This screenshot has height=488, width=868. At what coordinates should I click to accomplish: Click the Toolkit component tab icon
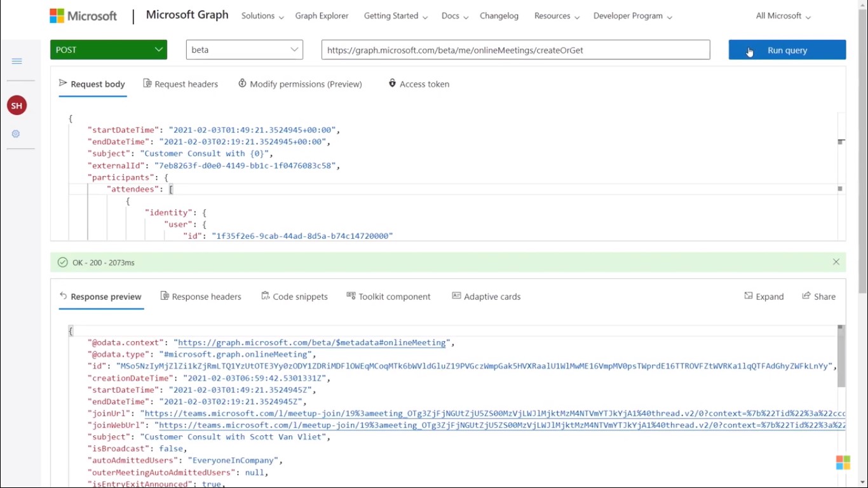click(x=351, y=296)
